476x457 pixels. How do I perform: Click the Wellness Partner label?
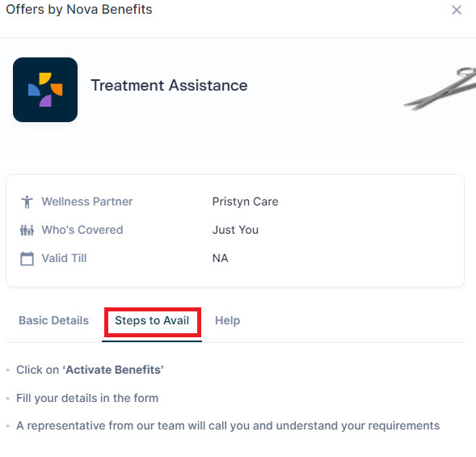click(87, 201)
